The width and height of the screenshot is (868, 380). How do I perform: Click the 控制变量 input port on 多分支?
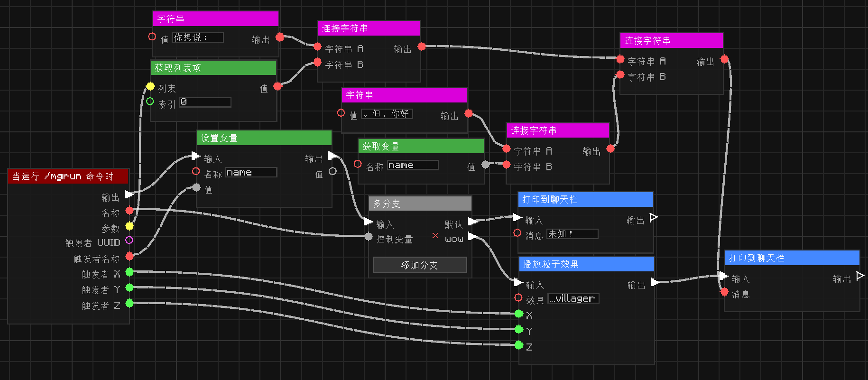pyautogui.click(x=369, y=237)
